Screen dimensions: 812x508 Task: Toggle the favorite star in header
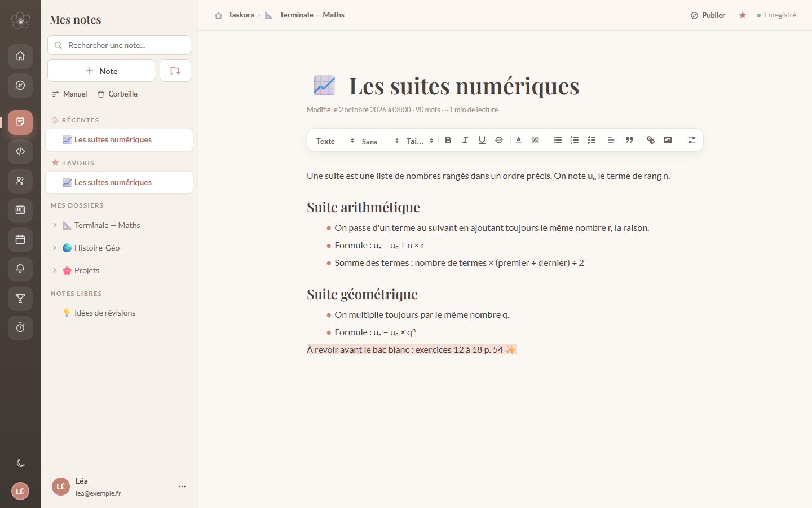click(743, 15)
